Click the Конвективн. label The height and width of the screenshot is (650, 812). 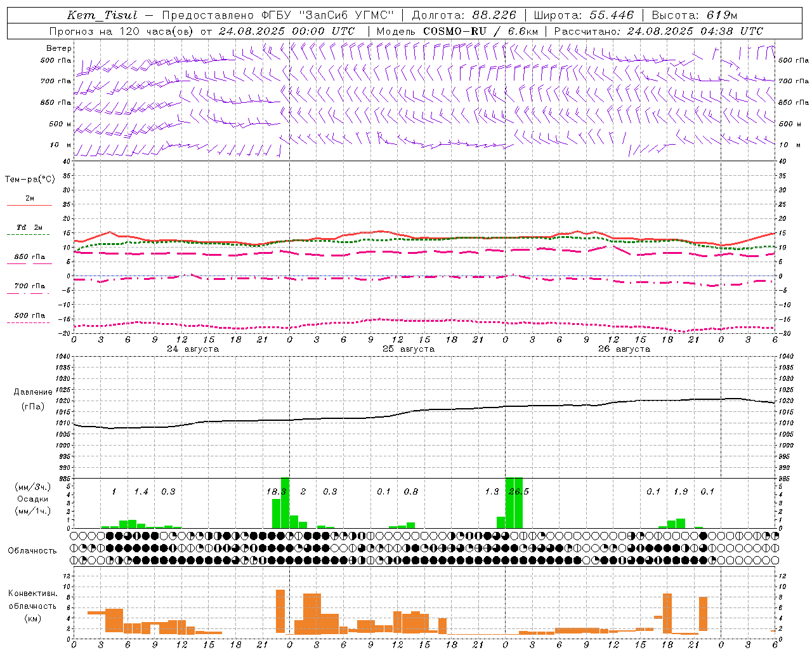click(33, 594)
